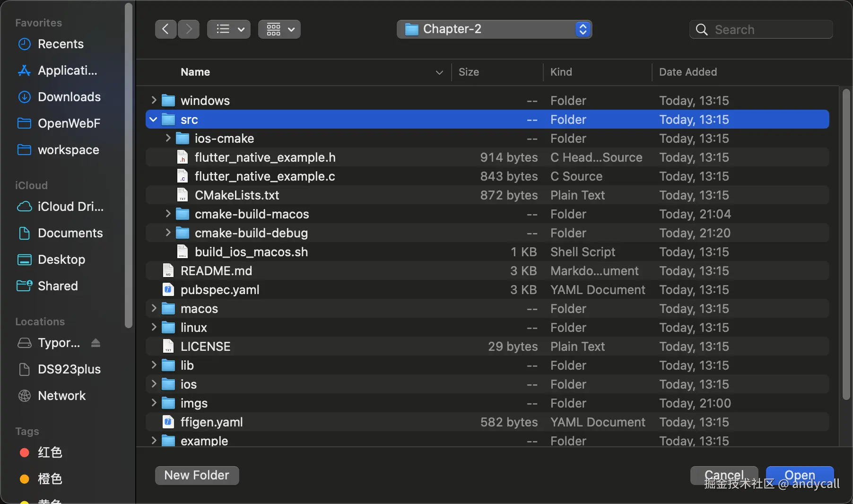Viewport: 853px width, 504px height.
Task: Expand the cmake-build-debug folder
Action: (x=167, y=233)
